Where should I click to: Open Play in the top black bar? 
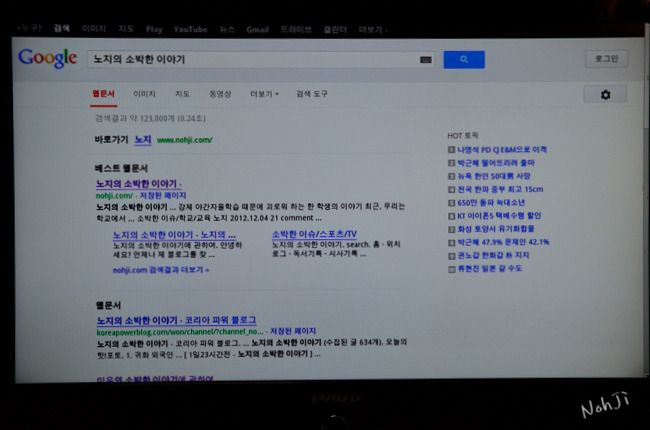click(154, 29)
